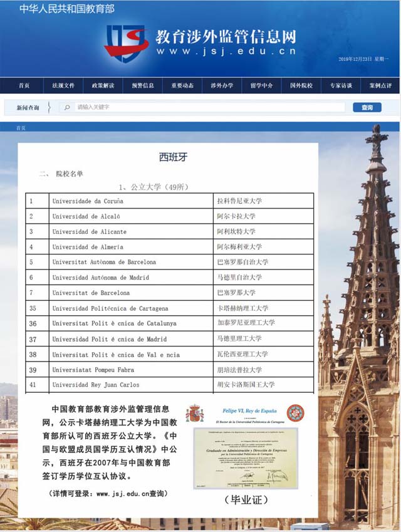Select row Universiatat Pompeu Fabra
The height and width of the screenshot is (532, 401).
pos(169,370)
